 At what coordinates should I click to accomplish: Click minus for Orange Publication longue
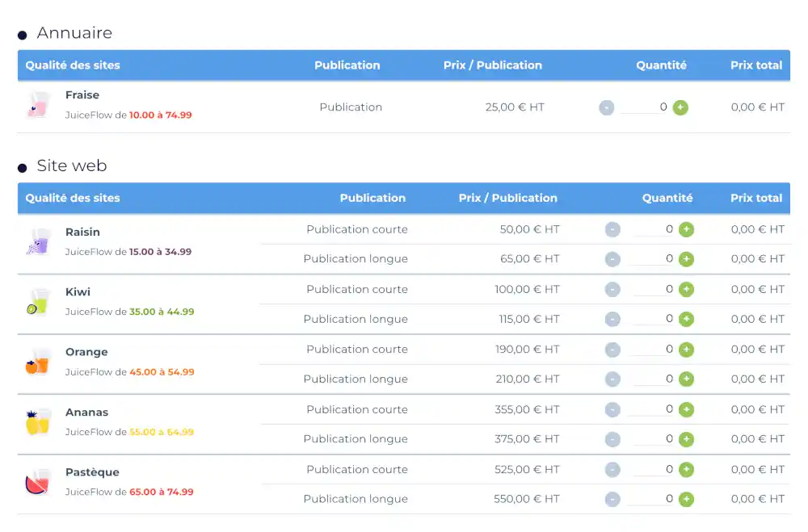pos(612,379)
